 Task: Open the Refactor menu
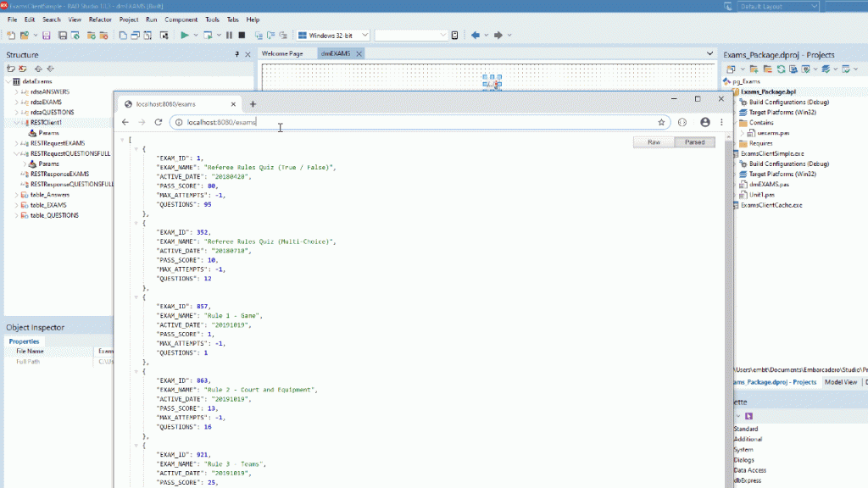(x=100, y=19)
